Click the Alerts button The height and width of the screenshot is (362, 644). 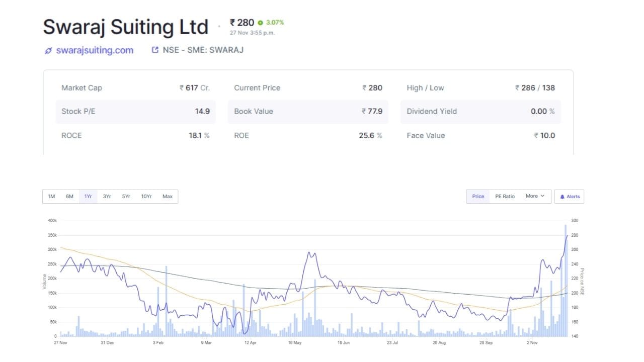pos(569,197)
